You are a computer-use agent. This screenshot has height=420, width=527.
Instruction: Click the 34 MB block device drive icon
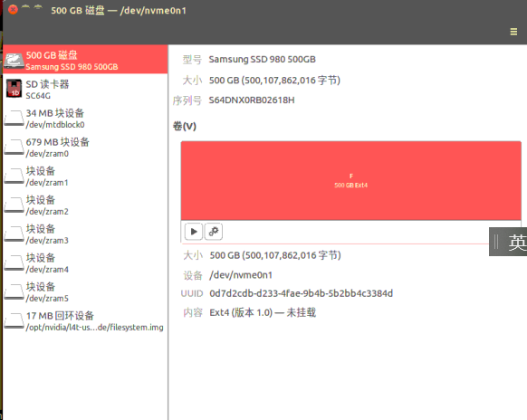tap(14, 119)
